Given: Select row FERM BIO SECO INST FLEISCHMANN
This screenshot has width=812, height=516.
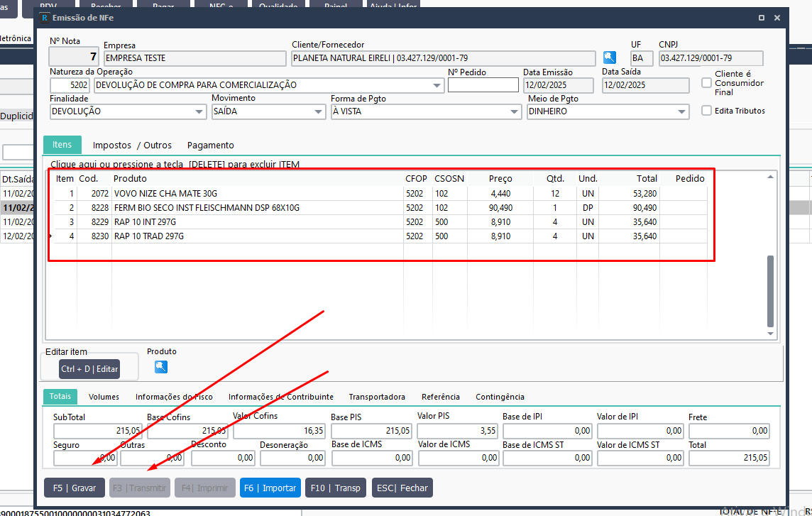Looking at the screenshot, I should point(380,208).
